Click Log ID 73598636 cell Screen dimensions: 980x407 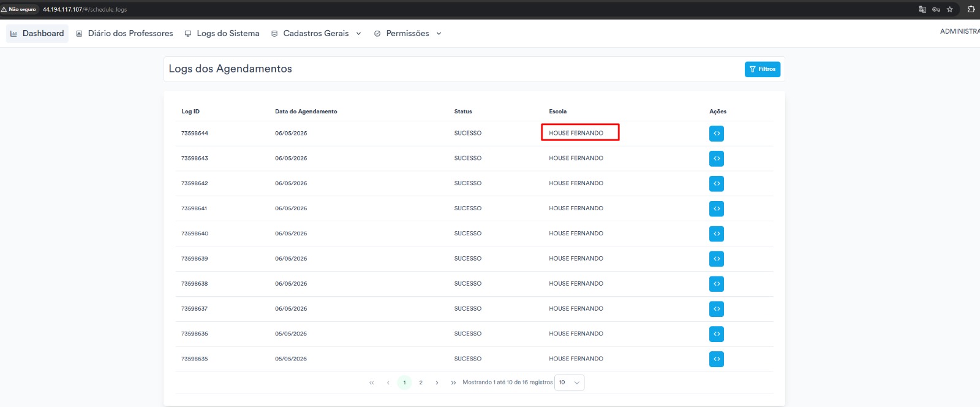point(195,334)
